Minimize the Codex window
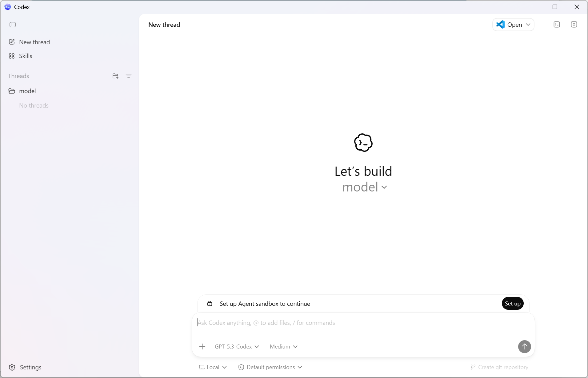 coord(534,7)
